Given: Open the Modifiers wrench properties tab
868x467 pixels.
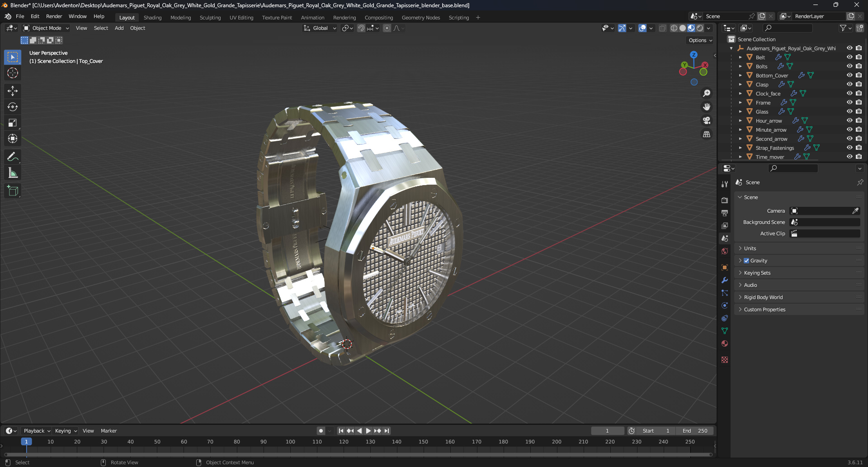Looking at the screenshot, I should [x=725, y=280].
